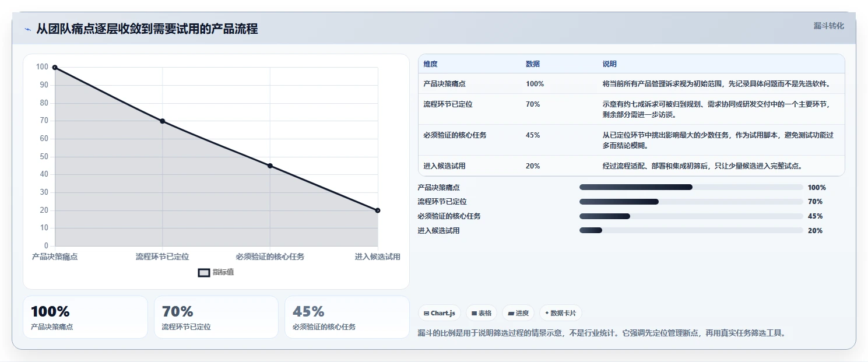Screen dimensions: 868x362
Task: Click the 20% value in the table
Action: pyautogui.click(x=533, y=166)
